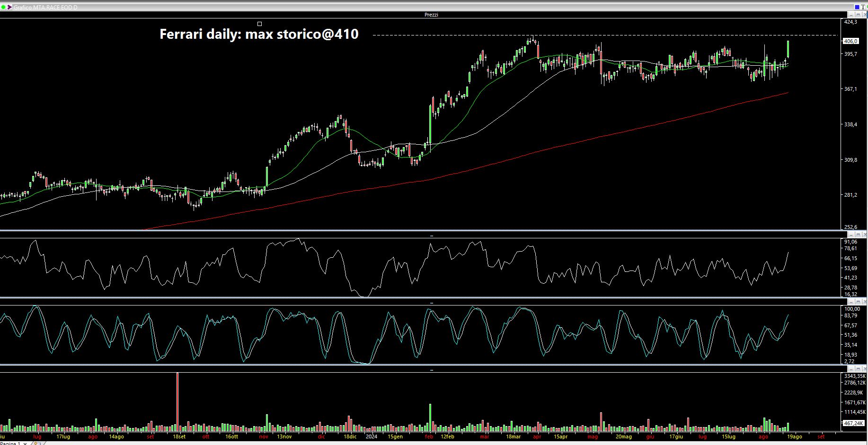The width and height of the screenshot is (868, 445).
Task: Click the 15gen date label
Action: [395, 436]
